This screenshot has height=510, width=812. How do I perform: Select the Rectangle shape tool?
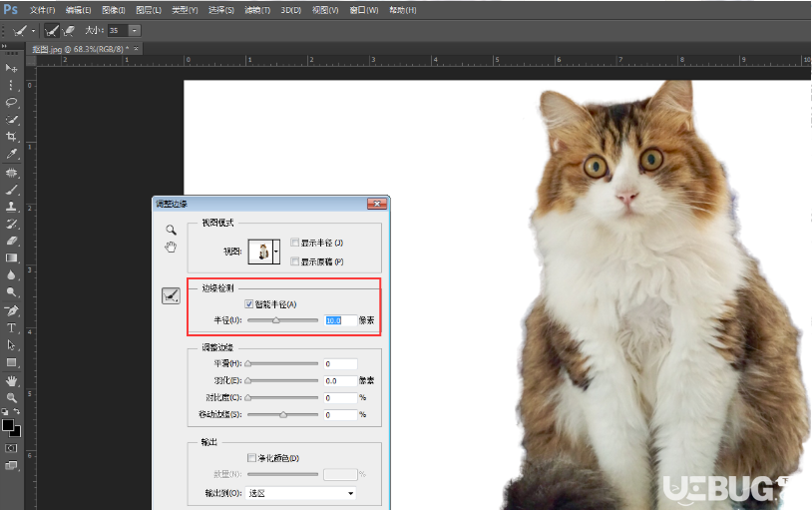(x=11, y=362)
